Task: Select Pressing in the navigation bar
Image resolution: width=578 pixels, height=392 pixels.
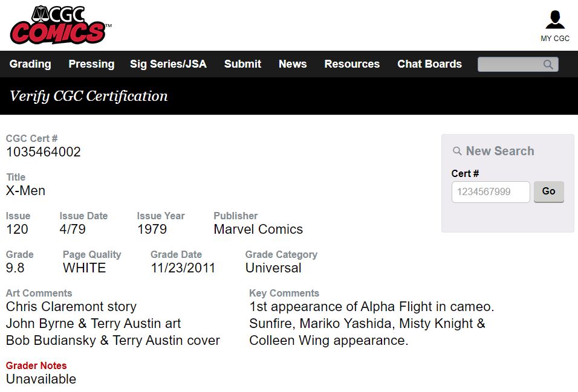Action: [91, 64]
